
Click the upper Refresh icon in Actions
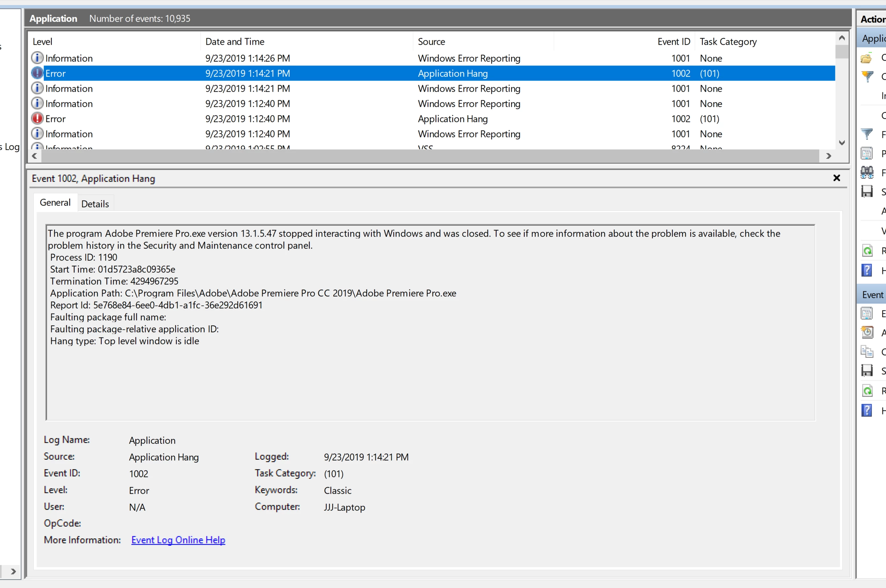(867, 251)
